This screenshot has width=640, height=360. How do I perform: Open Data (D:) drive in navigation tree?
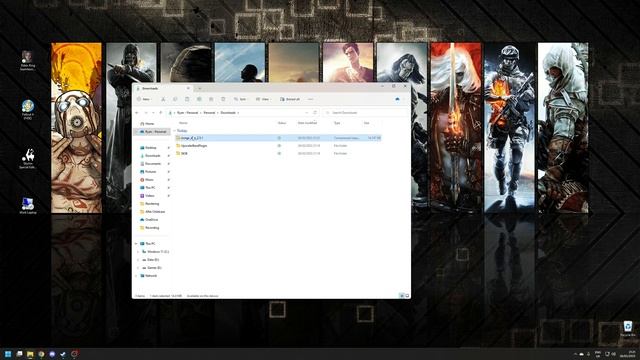[x=151, y=260]
